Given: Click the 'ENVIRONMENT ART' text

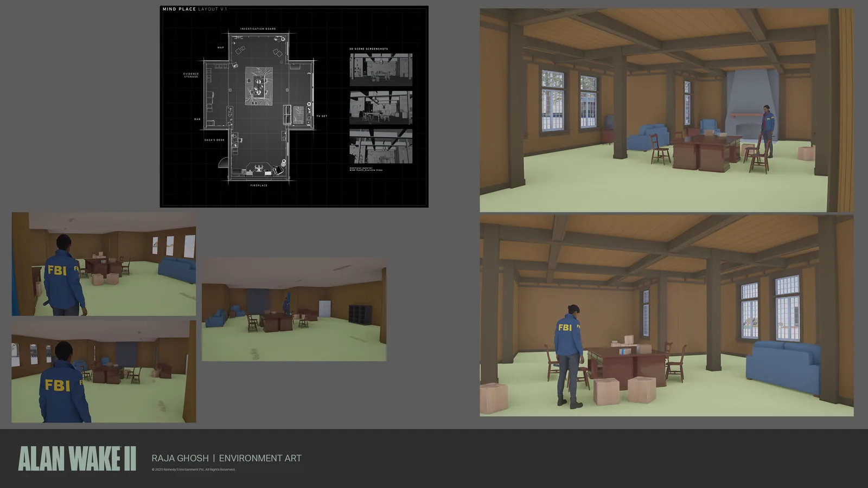Looking at the screenshot, I should 260,458.
